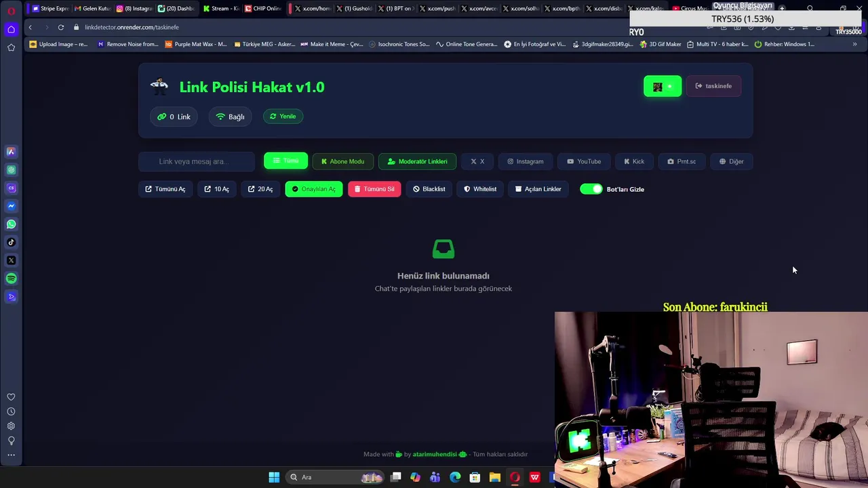This screenshot has height=488, width=868.
Task: Open WPS Office from the taskbar
Action: [535, 477]
